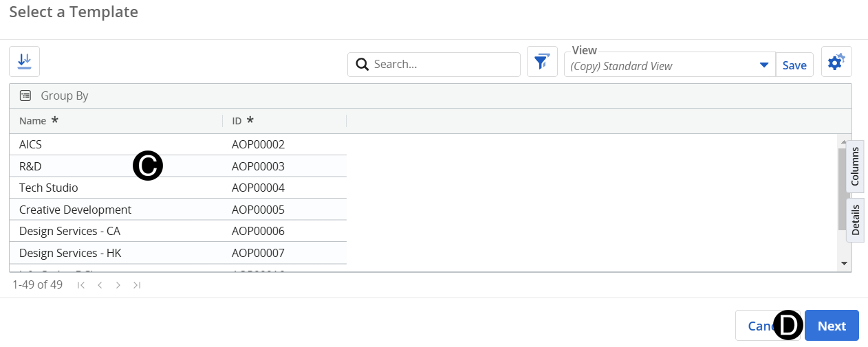This screenshot has height=347, width=868.
Task: Open the view settings gear icon
Action: pos(836,63)
